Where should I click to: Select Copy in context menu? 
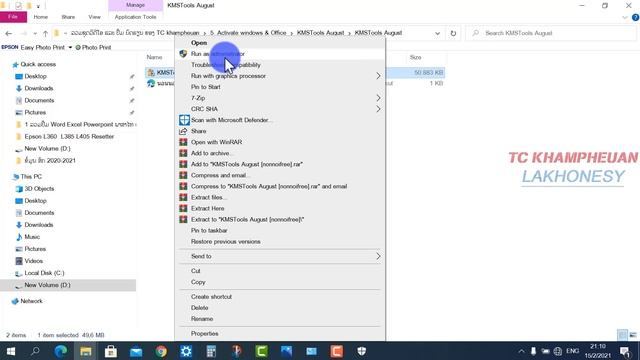(198, 282)
